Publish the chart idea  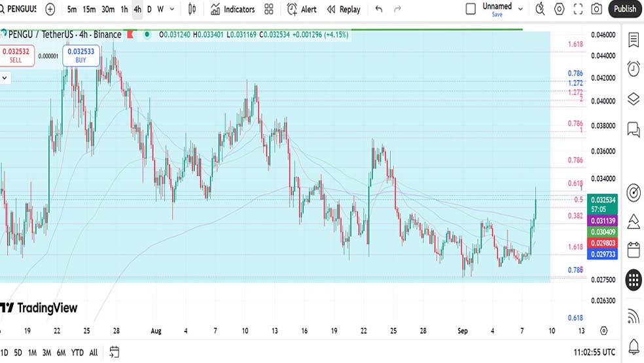point(625,9)
